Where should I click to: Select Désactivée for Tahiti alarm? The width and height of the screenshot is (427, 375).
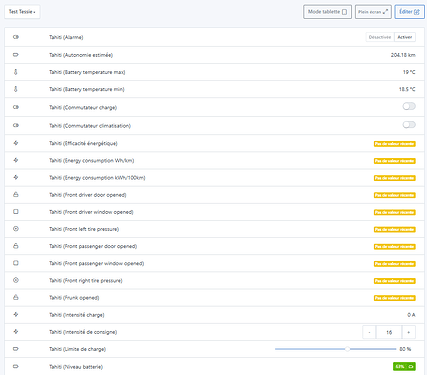(x=380, y=37)
